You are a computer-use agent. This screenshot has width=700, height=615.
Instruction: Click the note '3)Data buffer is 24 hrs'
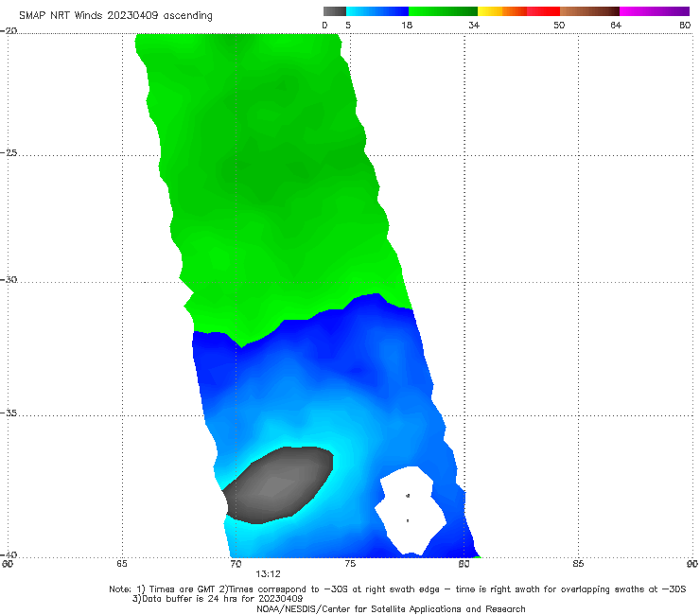(x=218, y=599)
